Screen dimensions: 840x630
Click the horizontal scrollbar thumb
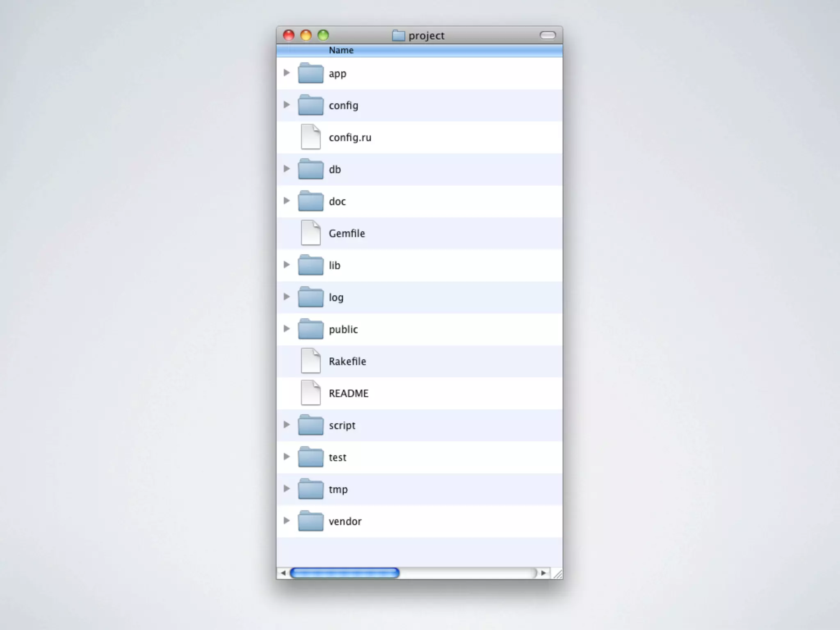point(345,573)
